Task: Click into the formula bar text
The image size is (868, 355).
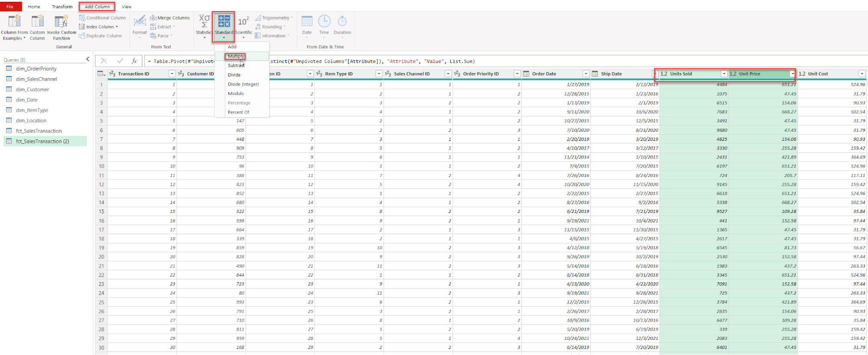Action: tap(506, 61)
